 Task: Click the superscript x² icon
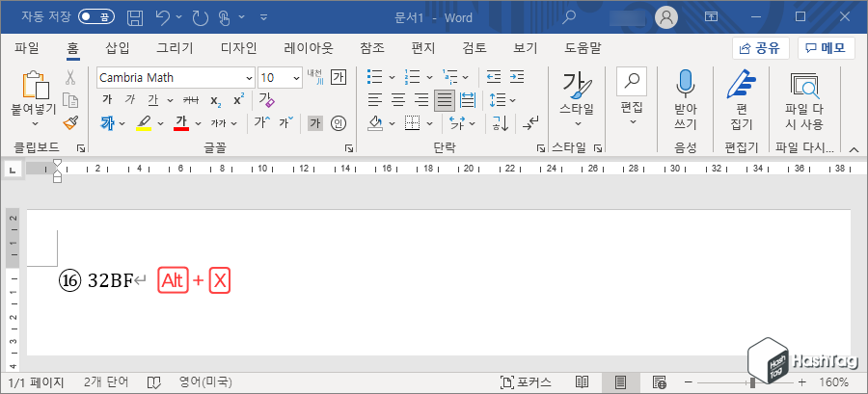(238, 100)
